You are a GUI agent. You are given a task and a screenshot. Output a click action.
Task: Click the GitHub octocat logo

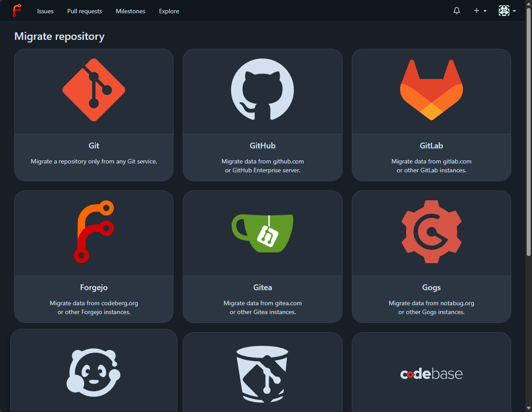pos(262,89)
